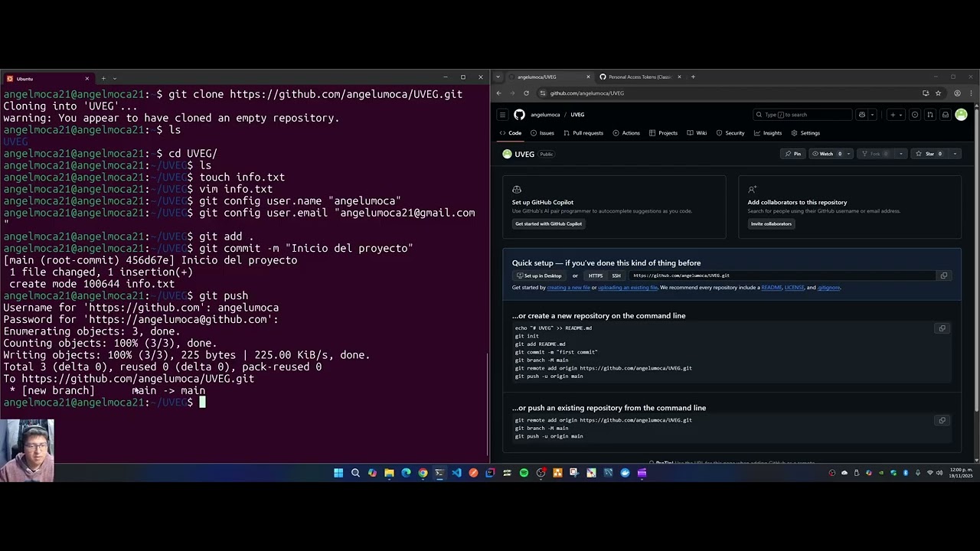Copy the push existing repository commands
This screenshot has height=551, width=980.
point(942,420)
